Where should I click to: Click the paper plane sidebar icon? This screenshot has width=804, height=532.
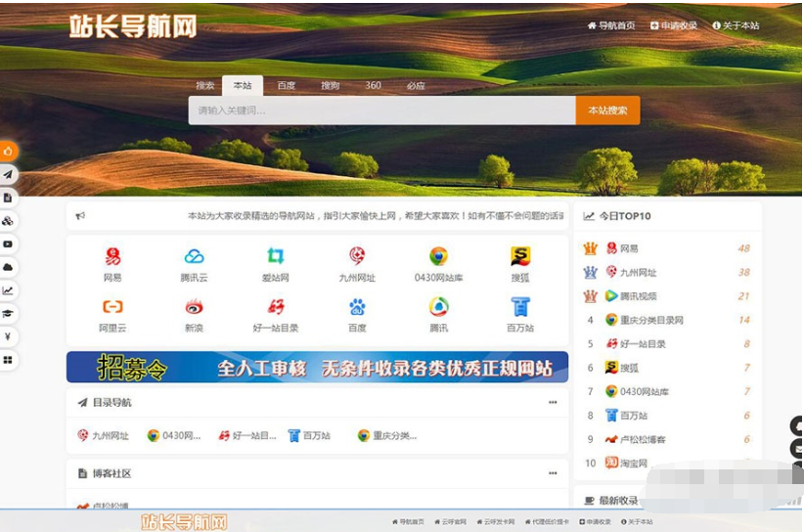click(x=8, y=174)
